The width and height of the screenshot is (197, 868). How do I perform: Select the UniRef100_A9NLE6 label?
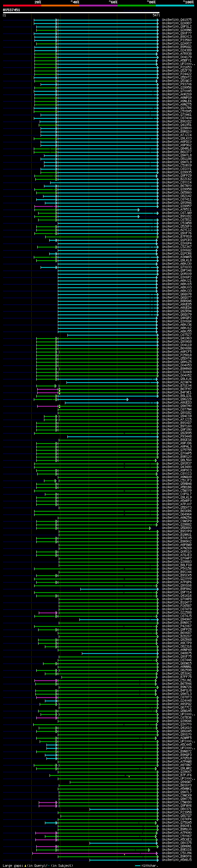(x=177, y=101)
